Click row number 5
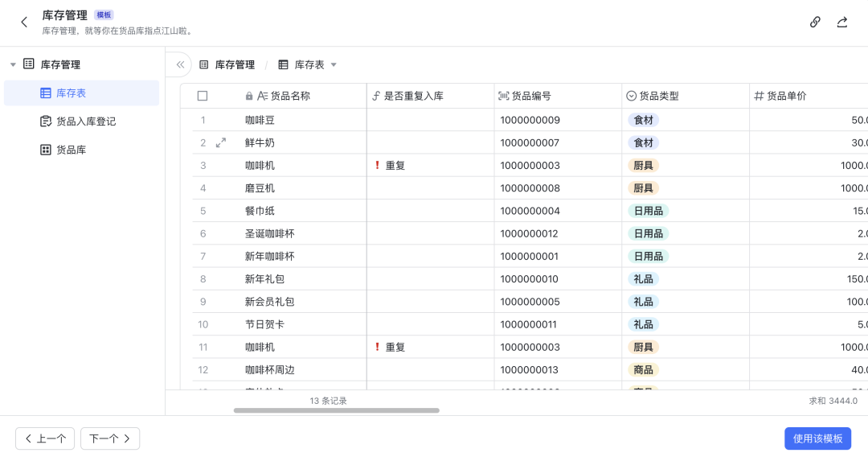868x457 pixels. click(x=203, y=211)
